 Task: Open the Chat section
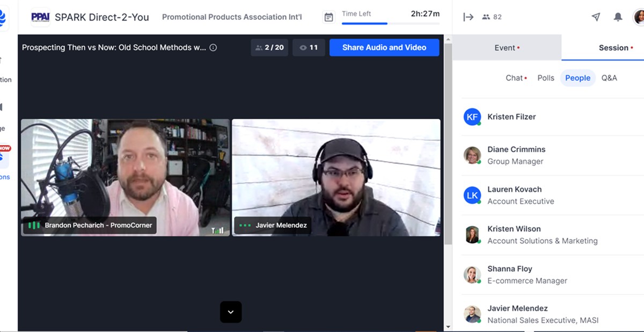[514, 78]
